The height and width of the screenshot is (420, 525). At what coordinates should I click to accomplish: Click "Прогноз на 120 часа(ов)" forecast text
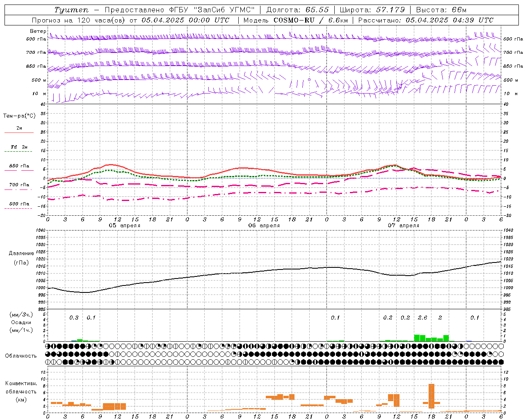tap(79, 20)
